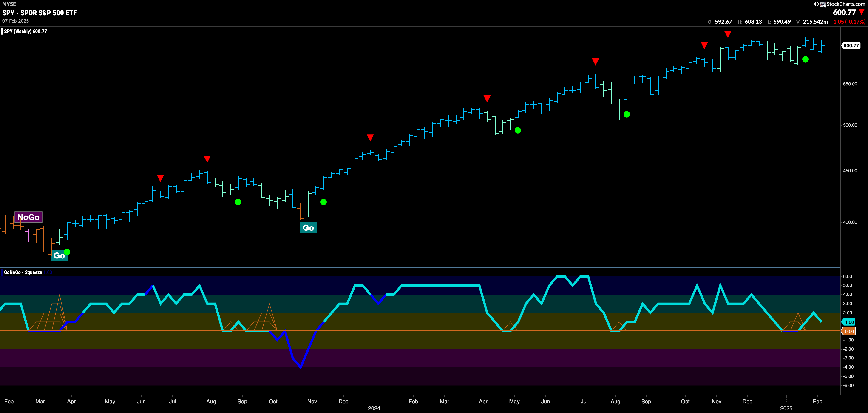Click the NYSE exchange label
Viewport: 868px width, 413px height.
(x=9, y=4)
